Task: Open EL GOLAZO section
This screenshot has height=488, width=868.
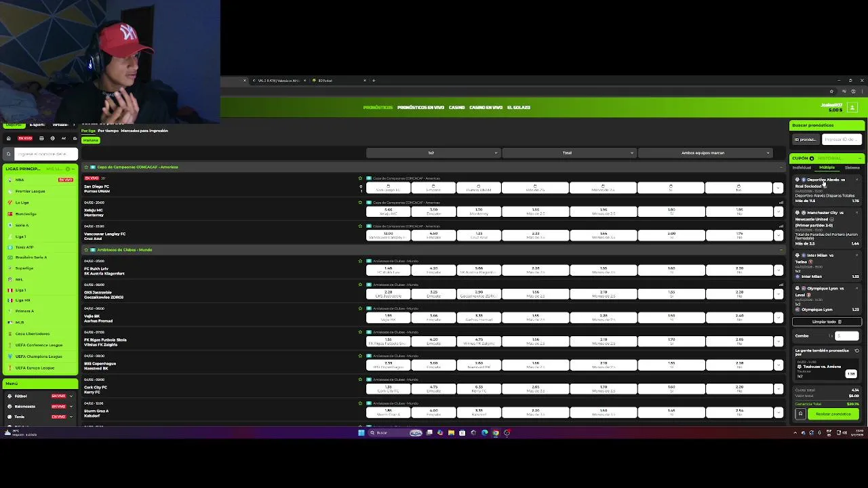Action: (x=519, y=107)
